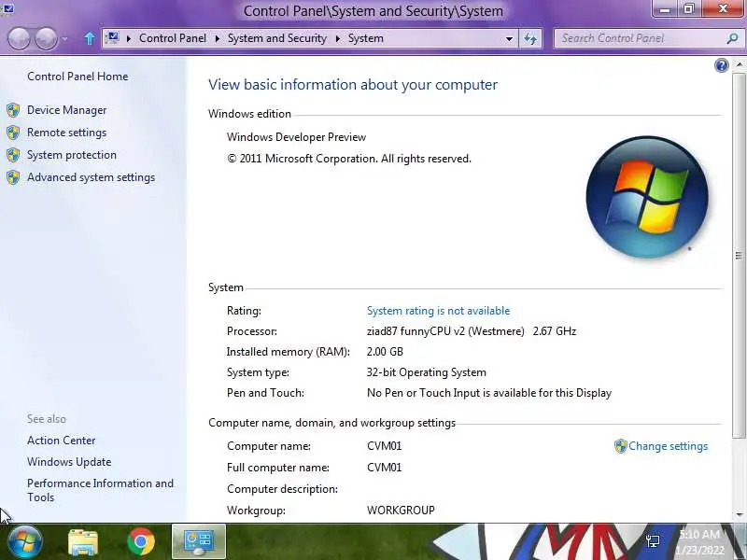Click the title bar system icon
The width and height of the screenshot is (747, 560).
(x=8, y=8)
